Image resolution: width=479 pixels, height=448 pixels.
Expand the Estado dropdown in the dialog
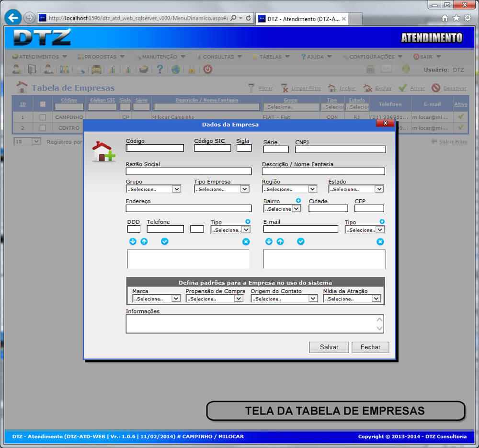356,189
